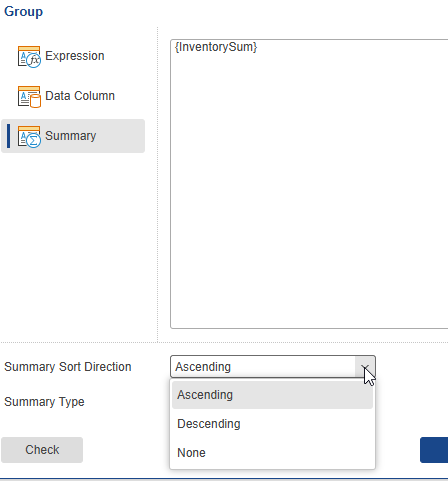Choose Descending from the dropdown list

[272, 424]
